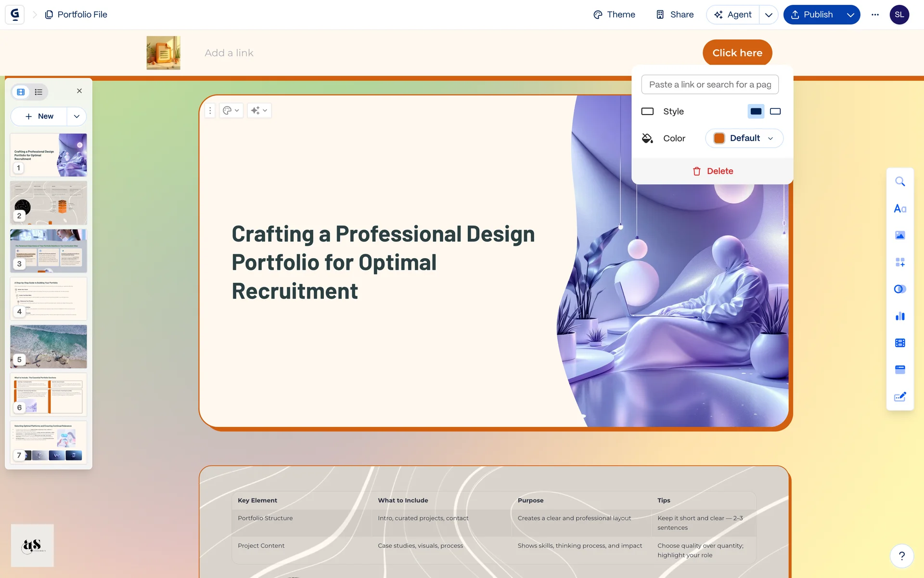Open card drag handle options menu
924x578 pixels.
210,111
